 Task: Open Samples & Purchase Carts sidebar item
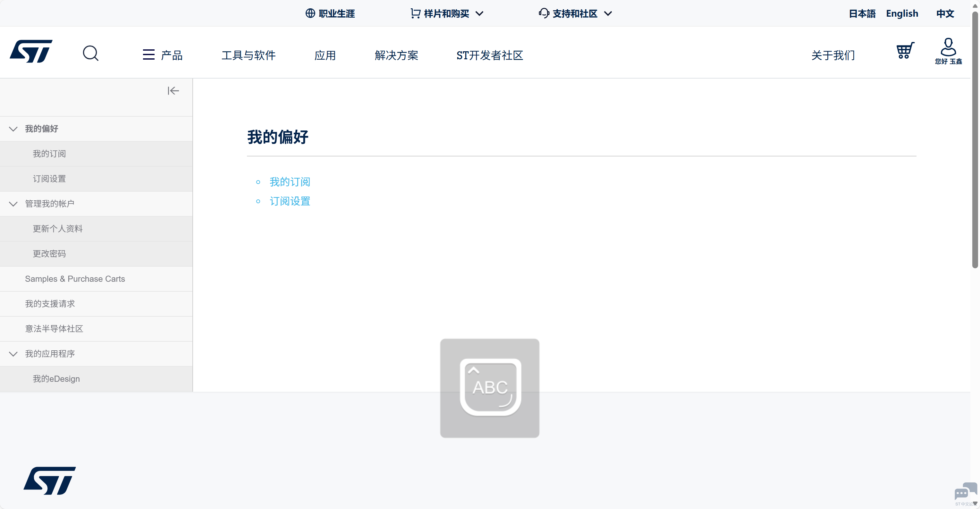click(75, 279)
